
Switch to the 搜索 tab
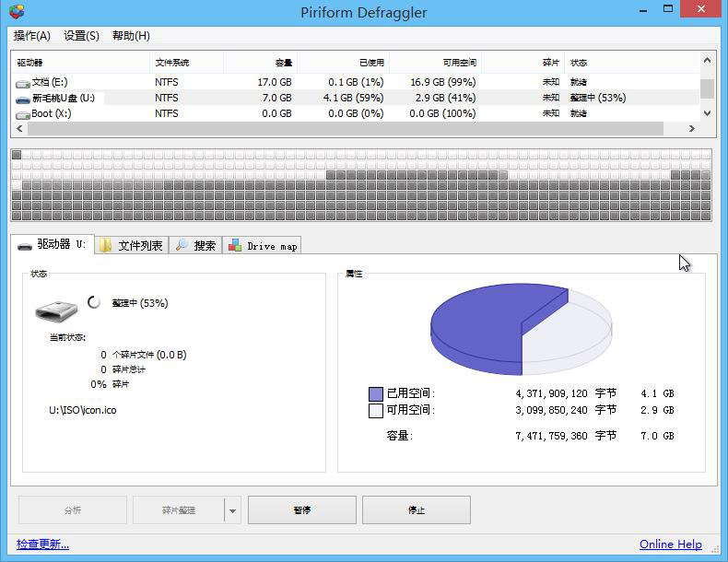pyautogui.click(x=195, y=245)
